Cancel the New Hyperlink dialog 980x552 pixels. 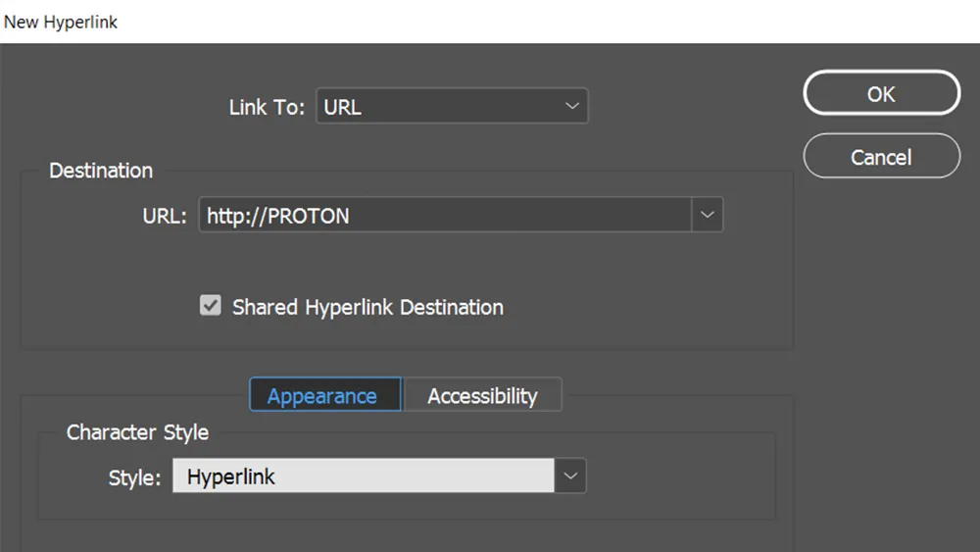pyautogui.click(x=881, y=157)
